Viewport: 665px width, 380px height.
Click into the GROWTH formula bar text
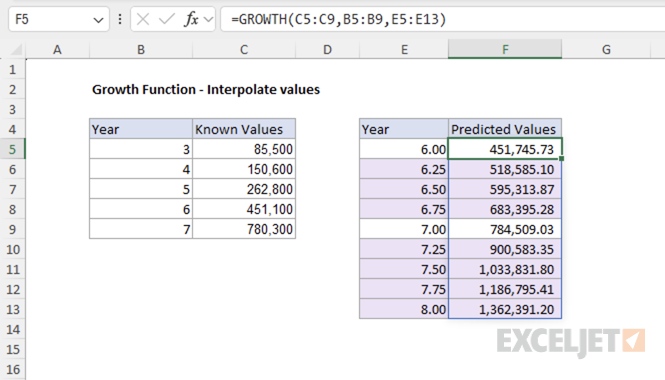pyautogui.click(x=338, y=19)
